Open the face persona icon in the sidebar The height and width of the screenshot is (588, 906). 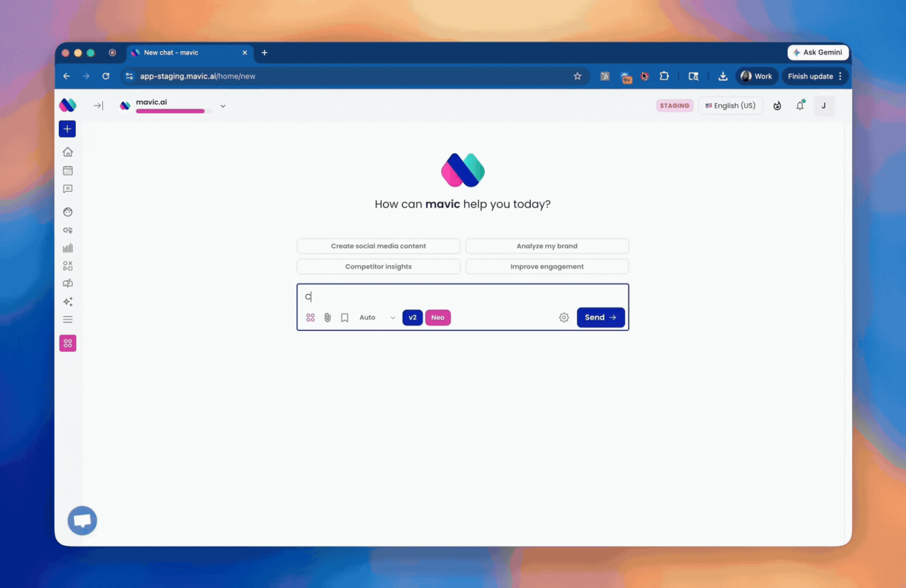tap(68, 212)
